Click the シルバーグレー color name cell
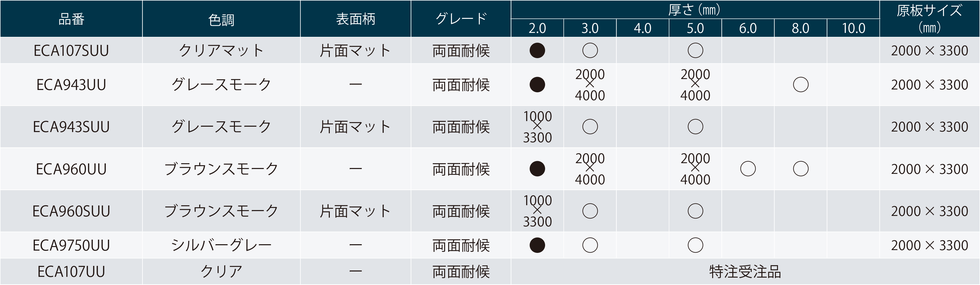Image resolution: width=980 pixels, height=285 pixels. point(221,245)
